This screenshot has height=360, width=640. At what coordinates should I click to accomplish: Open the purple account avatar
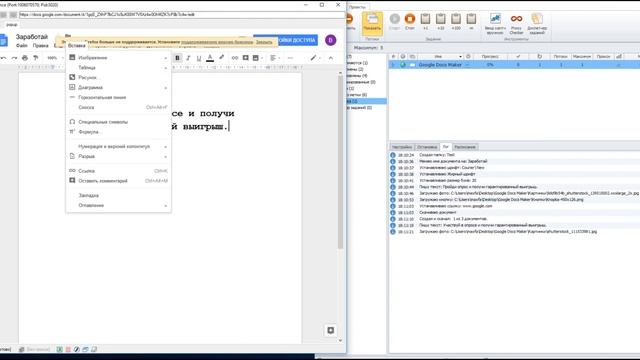coord(331,40)
